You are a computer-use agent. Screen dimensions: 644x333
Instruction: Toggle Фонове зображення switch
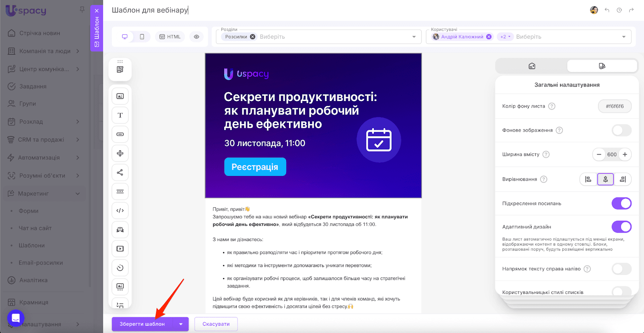pyautogui.click(x=621, y=130)
